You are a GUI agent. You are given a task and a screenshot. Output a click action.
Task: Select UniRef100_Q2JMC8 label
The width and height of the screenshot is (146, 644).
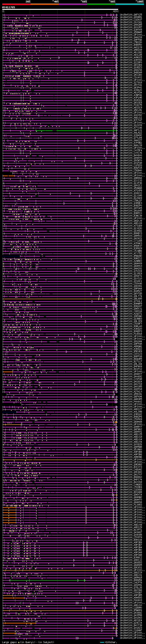click(x=131, y=273)
